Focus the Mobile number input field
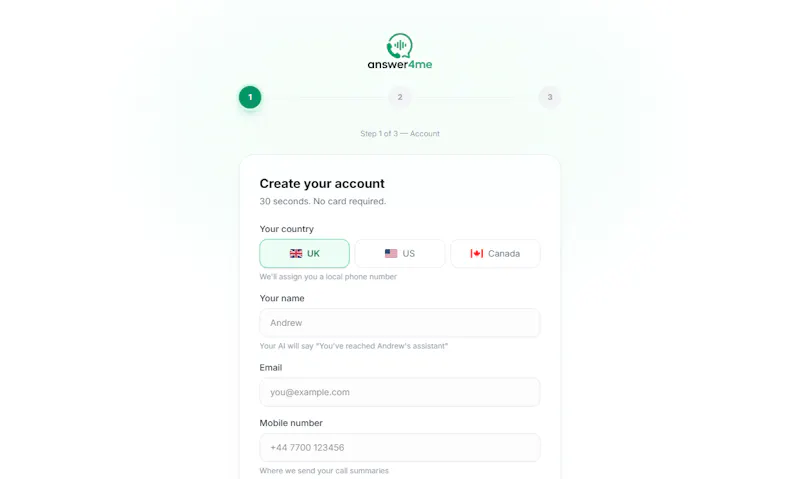Image resolution: width=800 pixels, height=479 pixels. click(399, 447)
